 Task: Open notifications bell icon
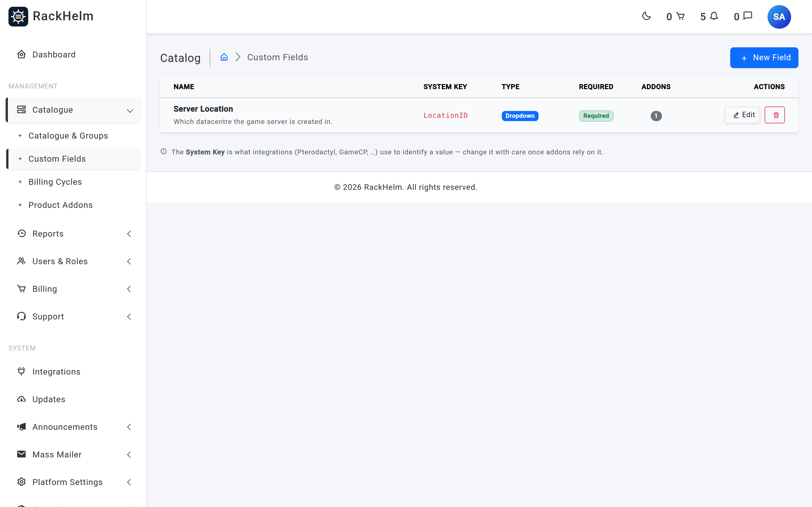point(714,16)
